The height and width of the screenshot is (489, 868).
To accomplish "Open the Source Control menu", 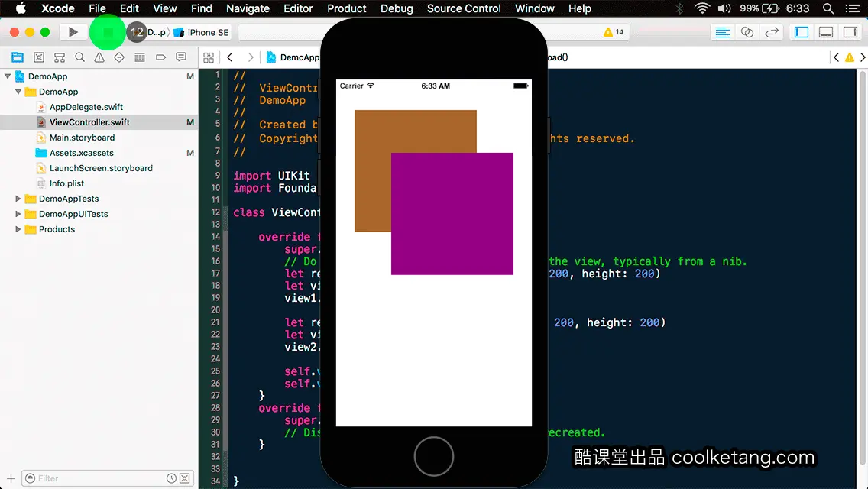I will [x=464, y=8].
